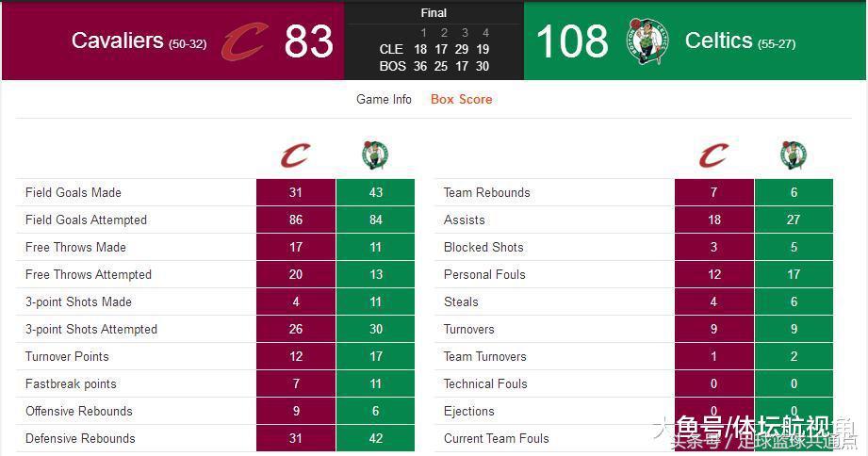This screenshot has width=868, height=456.
Task: Switch to the Box Score tab
Action: coord(461,99)
